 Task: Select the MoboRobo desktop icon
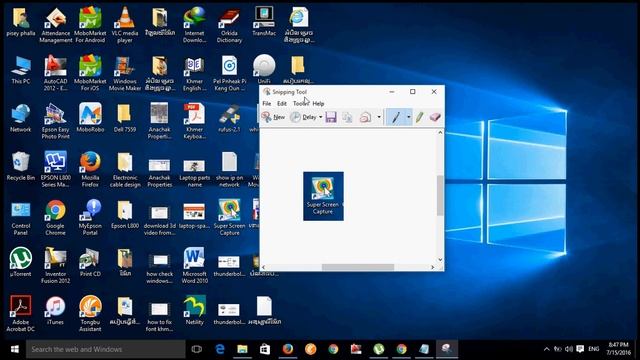click(x=90, y=118)
